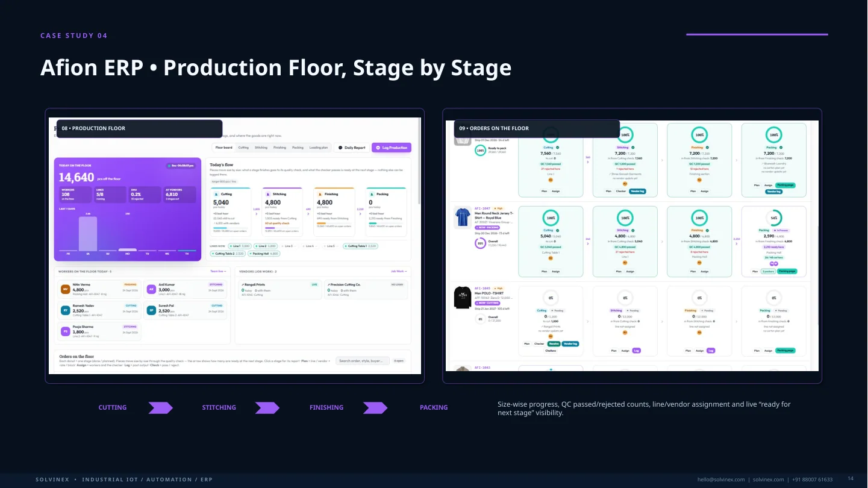868x488 pixels.
Task: Select the Line 2 chip in Lines Now
Action: point(266,246)
